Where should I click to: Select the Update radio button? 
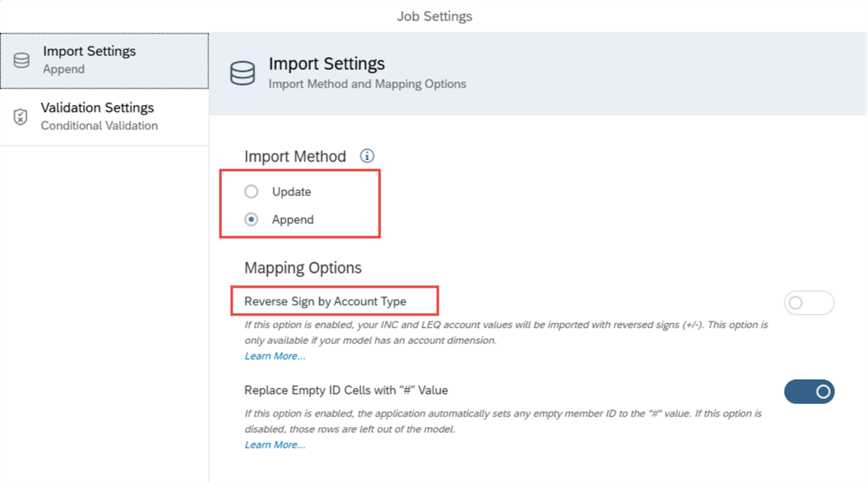(252, 191)
